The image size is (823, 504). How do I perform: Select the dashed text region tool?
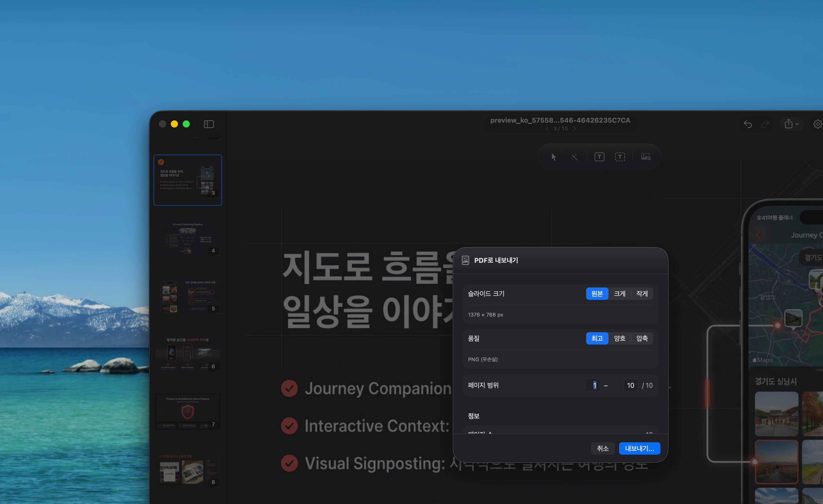point(620,157)
